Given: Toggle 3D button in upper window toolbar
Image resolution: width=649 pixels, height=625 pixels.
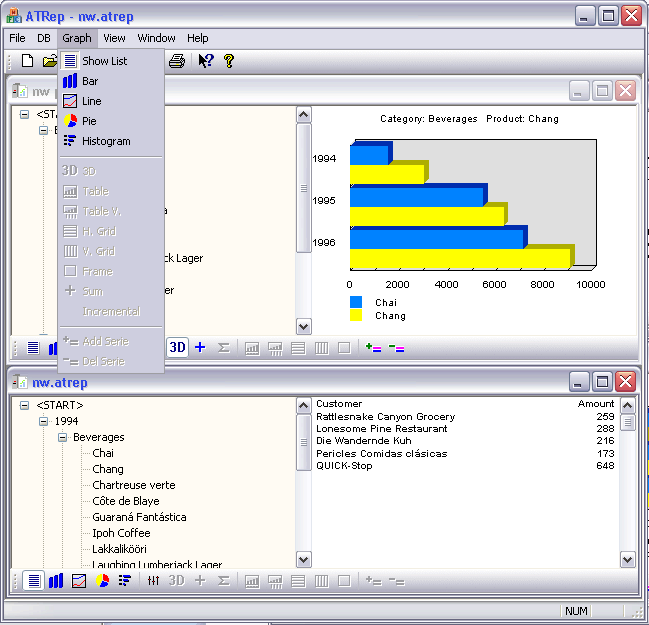Looking at the screenshot, I should coord(177,347).
